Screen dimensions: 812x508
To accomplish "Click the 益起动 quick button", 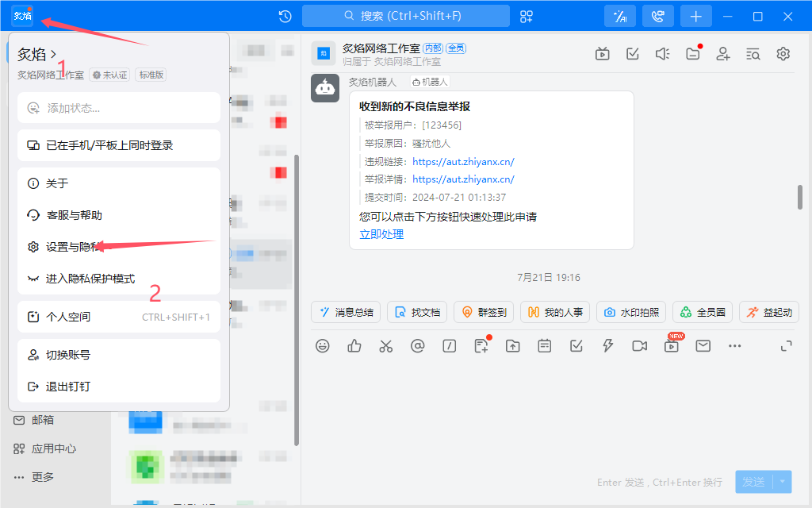I will pos(769,312).
